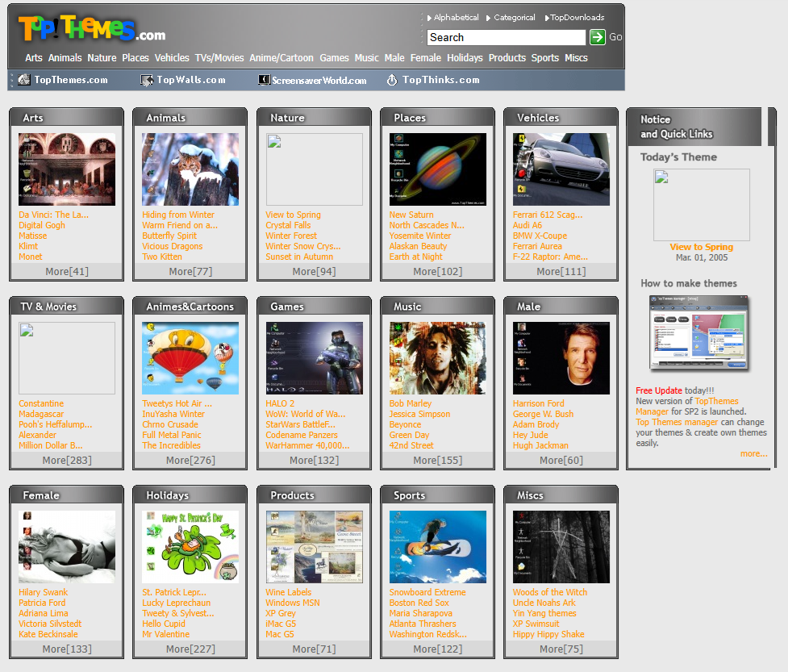This screenshot has height=672, width=788.
Task: Open the Tweetys Hot Air balloon thumbnail
Action: click(190, 358)
